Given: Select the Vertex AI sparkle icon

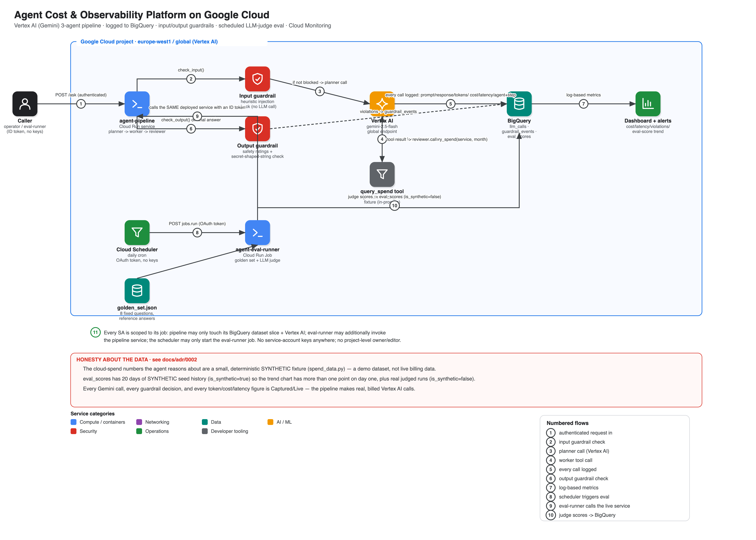Looking at the screenshot, I should [382, 104].
